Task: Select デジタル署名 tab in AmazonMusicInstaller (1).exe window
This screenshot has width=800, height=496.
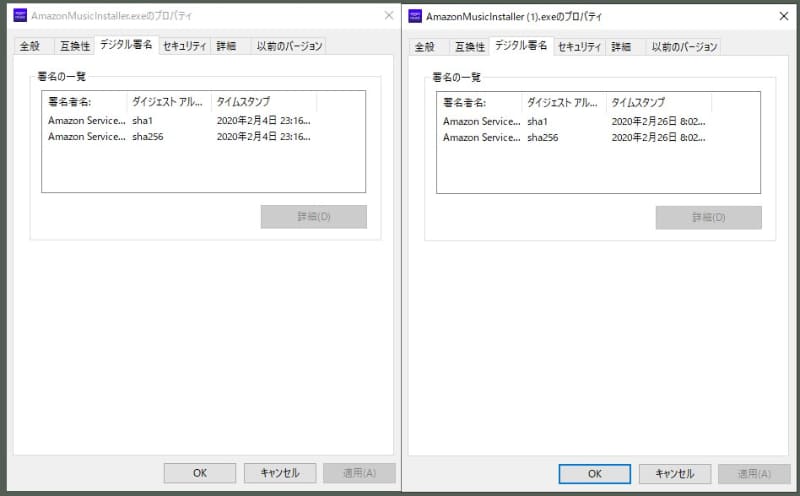Action: coord(521,45)
